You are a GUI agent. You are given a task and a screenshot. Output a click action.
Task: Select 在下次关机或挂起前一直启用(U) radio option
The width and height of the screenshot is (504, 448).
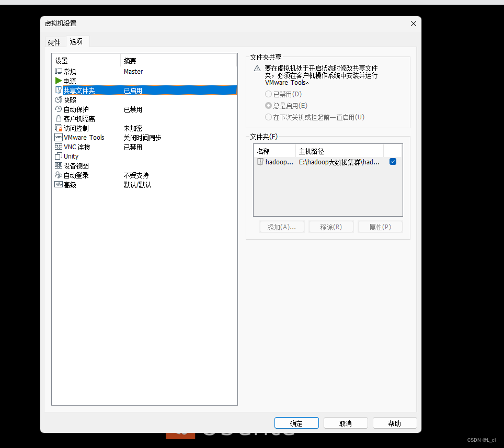pyautogui.click(x=268, y=117)
